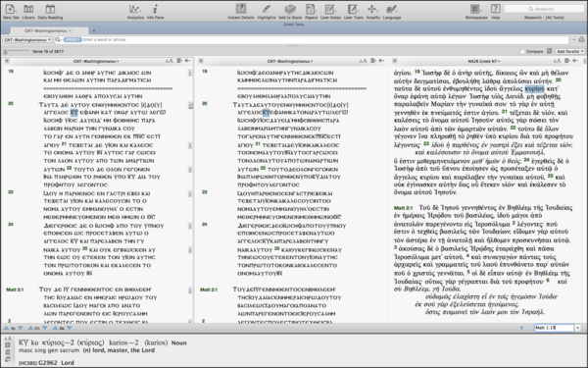The height and width of the screenshot is (368, 588).
Task: Open NA28 pane's gear settings menu
Action: [x=575, y=61]
